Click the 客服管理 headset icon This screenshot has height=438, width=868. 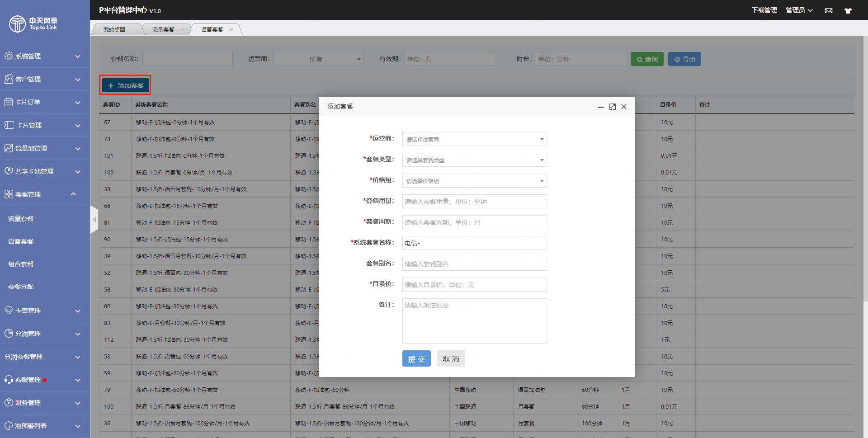coord(9,380)
